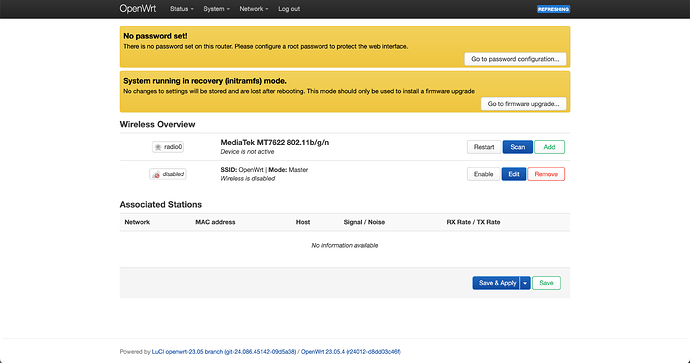Open the System menu
Viewport: 690px width, 363px height.
click(x=216, y=9)
